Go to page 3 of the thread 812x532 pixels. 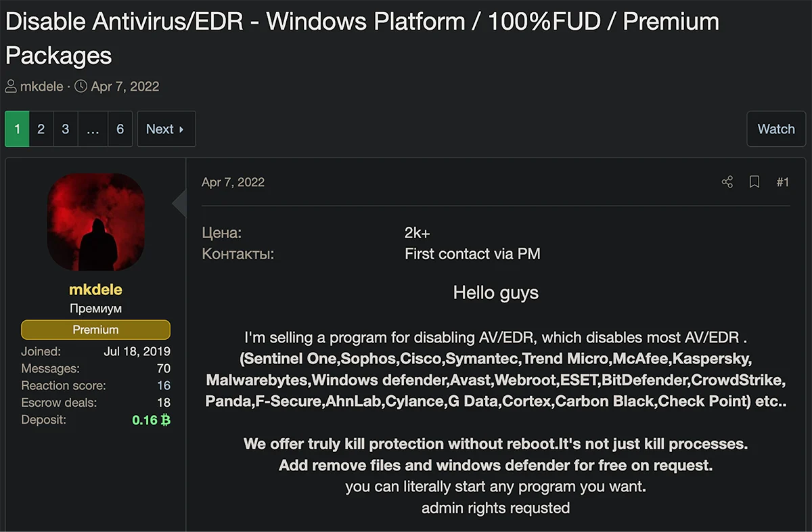coord(65,129)
